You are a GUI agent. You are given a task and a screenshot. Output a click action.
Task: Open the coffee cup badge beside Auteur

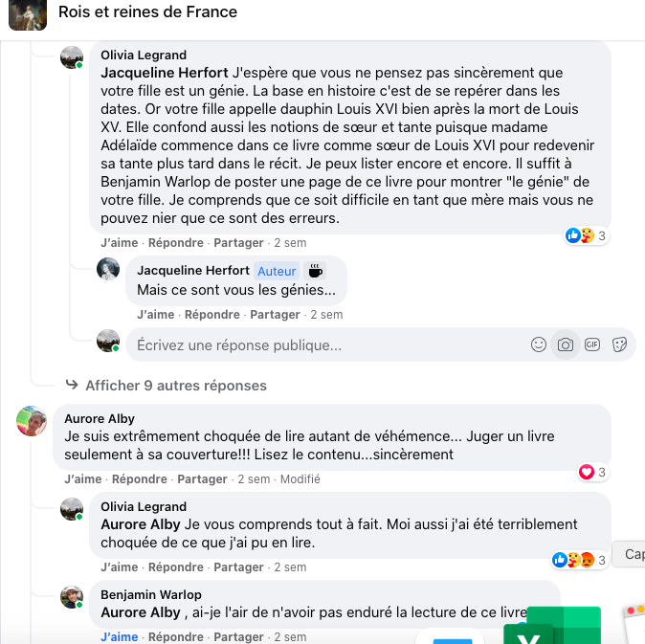coord(315,271)
